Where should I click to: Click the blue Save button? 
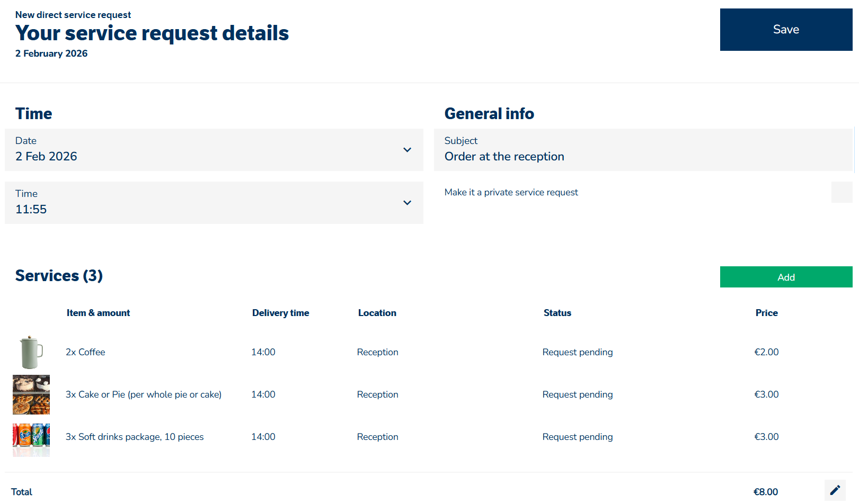tap(786, 30)
